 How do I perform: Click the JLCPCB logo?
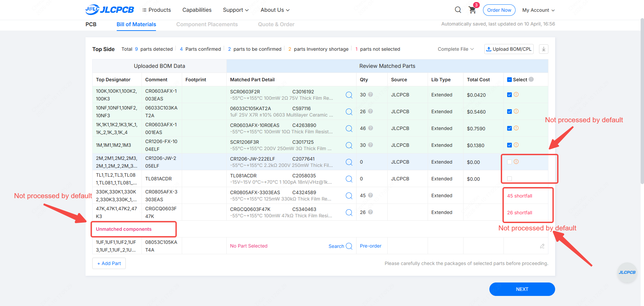110,10
